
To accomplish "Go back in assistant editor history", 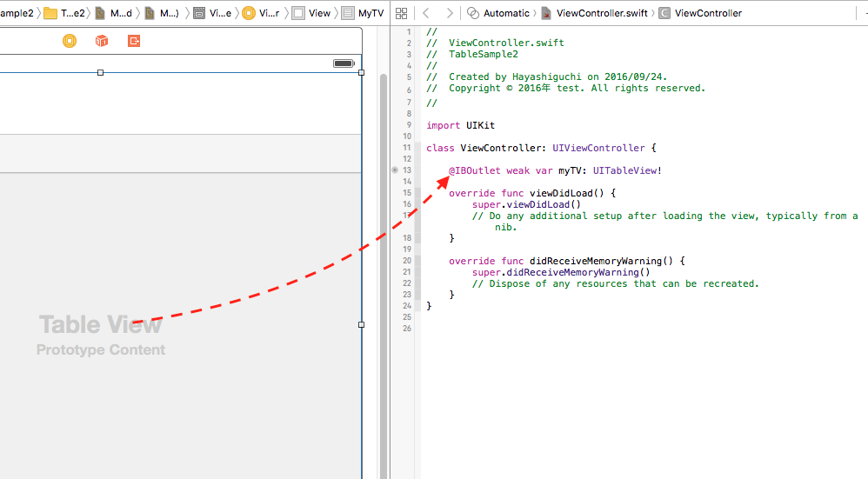I will coord(425,13).
